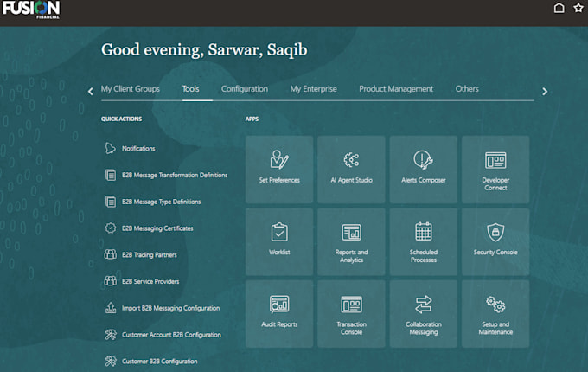Open B2B Messaging Certificates link
Screen dimensions: 588x372
pyautogui.click(x=157, y=228)
